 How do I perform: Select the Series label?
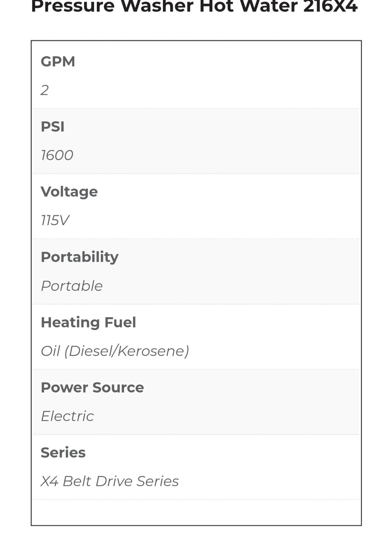click(63, 453)
